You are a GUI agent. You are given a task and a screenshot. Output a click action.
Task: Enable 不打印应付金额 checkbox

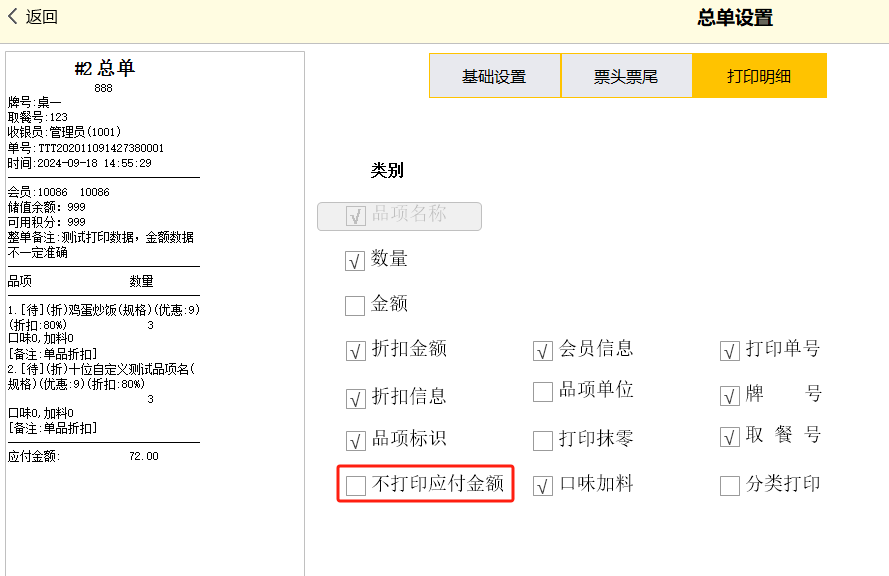pos(356,486)
